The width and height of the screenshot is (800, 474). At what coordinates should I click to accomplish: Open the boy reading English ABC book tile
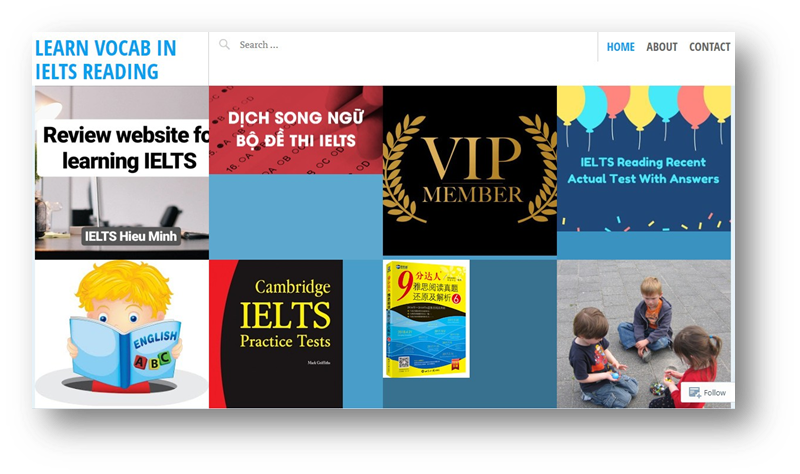(x=122, y=334)
